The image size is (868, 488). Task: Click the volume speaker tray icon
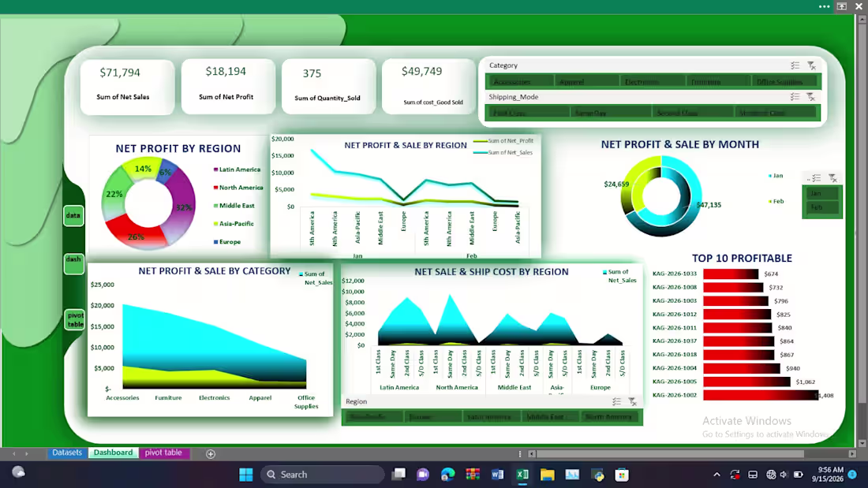784,475
